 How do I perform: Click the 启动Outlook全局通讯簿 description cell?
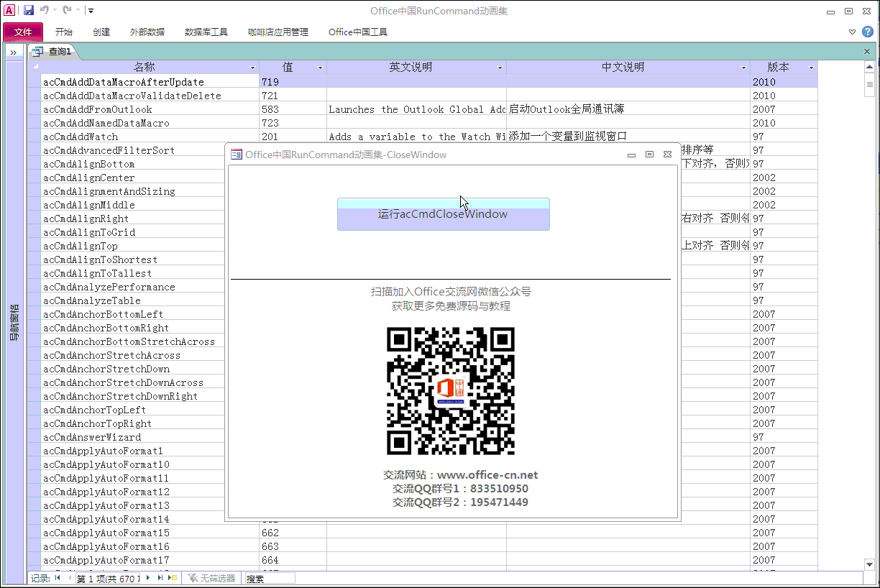coord(628,109)
